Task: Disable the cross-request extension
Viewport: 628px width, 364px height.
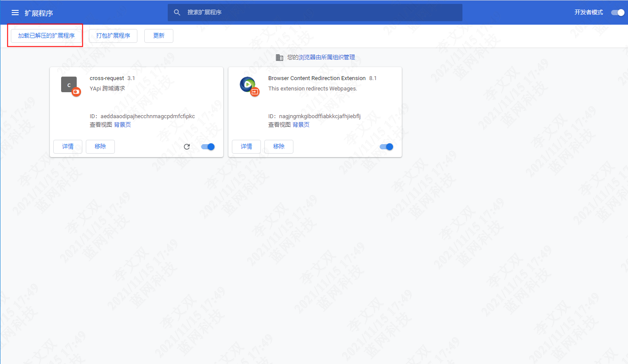Action: (208, 147)
